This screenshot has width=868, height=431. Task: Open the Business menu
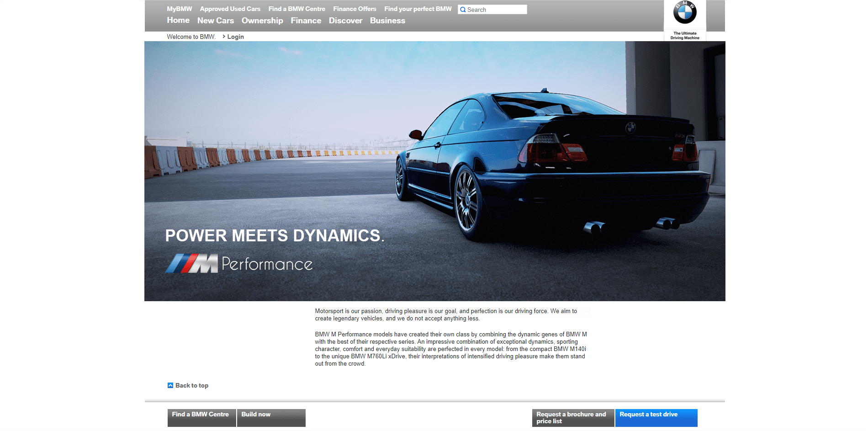[x=387, y=21]
